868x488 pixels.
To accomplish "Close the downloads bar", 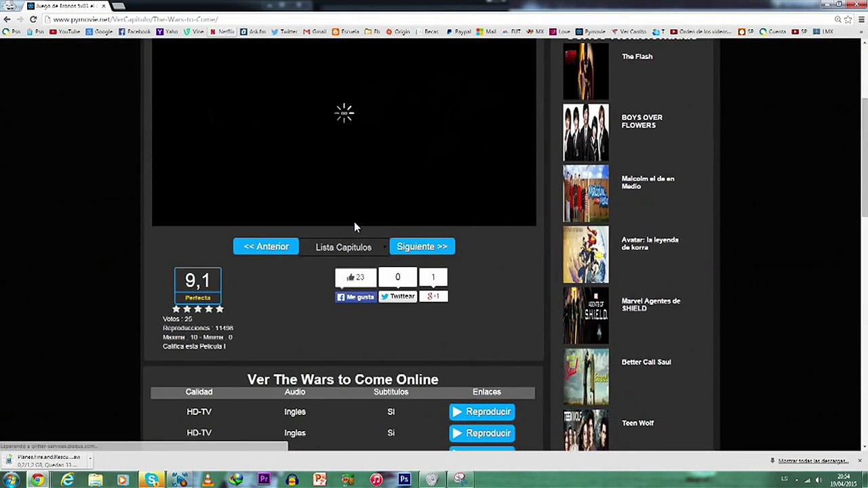I will coord(859,461).
